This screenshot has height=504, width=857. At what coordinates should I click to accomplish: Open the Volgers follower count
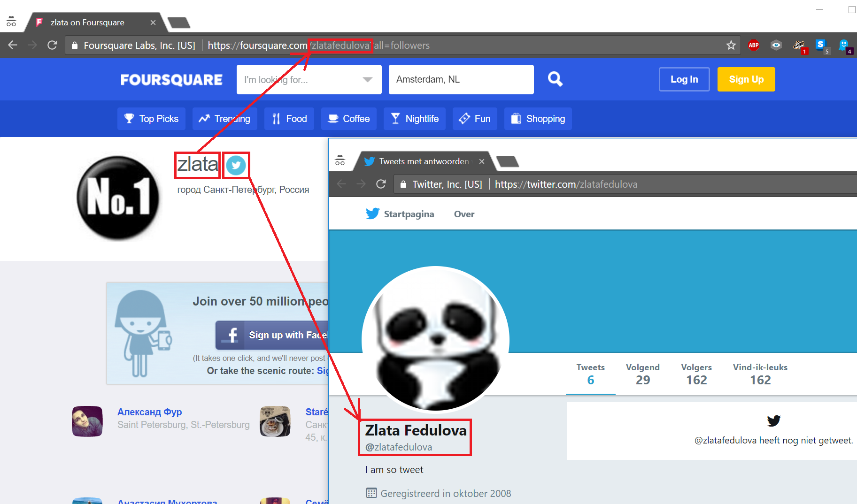696,374
